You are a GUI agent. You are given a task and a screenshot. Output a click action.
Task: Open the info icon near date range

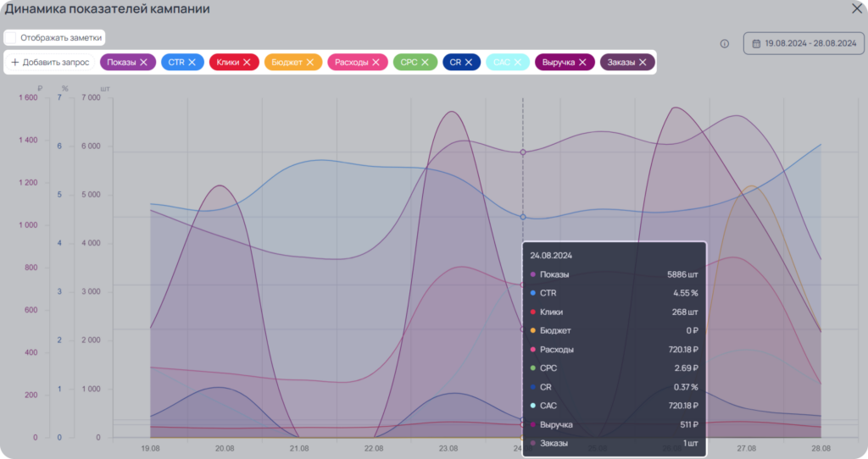(x=725, y=44)
